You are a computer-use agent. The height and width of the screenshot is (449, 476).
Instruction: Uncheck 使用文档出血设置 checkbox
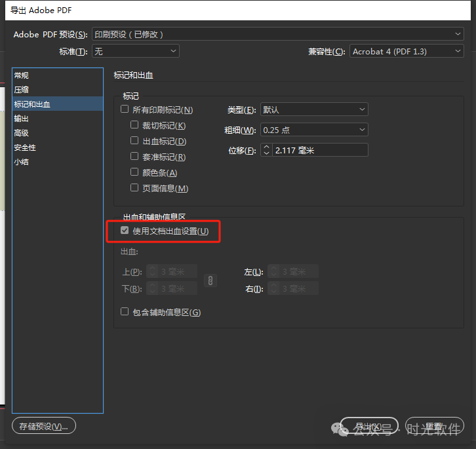point(125,231)
